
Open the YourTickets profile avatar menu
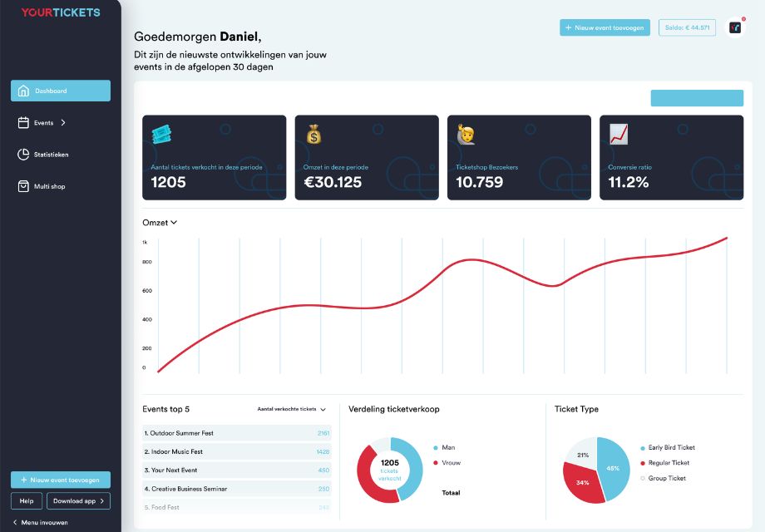733,27
